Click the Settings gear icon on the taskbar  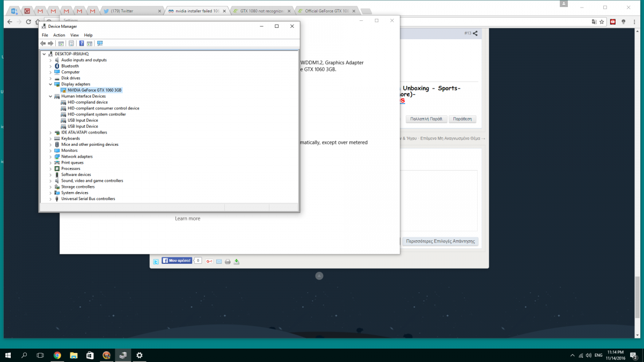(140, 355)
